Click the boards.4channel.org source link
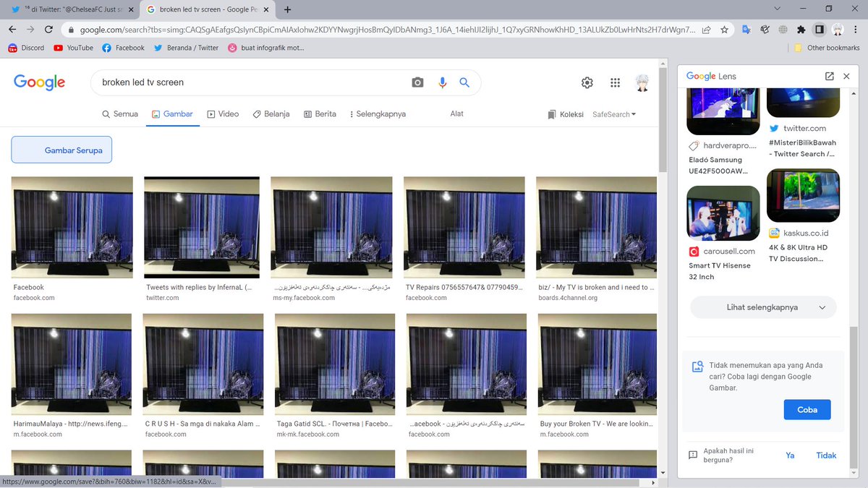The height and width of the screenshot is (488, 868). tap(568, 298)
